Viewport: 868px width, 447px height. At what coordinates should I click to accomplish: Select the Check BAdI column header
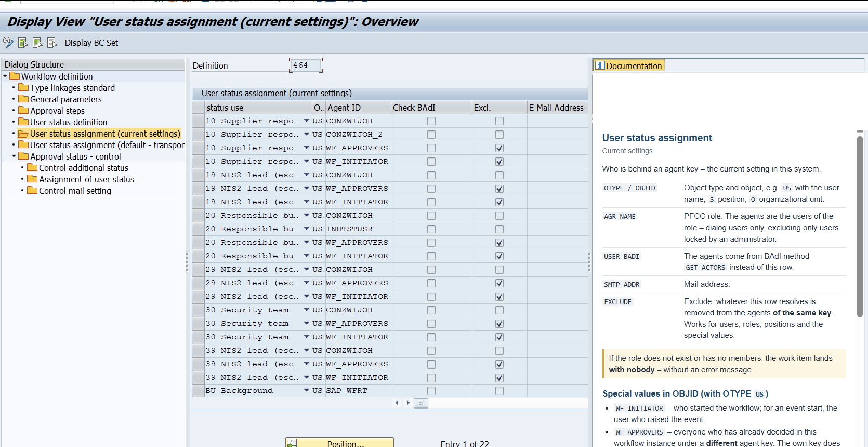coord(431,108)
